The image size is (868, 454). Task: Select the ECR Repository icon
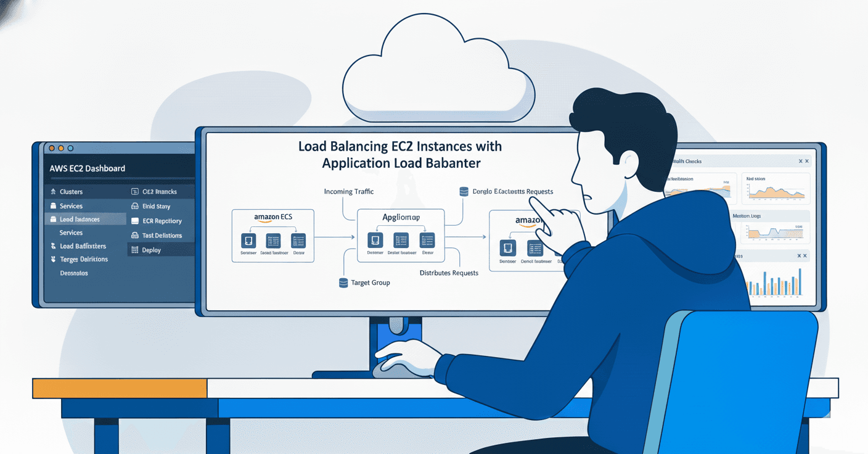click(x=134, y=221)
